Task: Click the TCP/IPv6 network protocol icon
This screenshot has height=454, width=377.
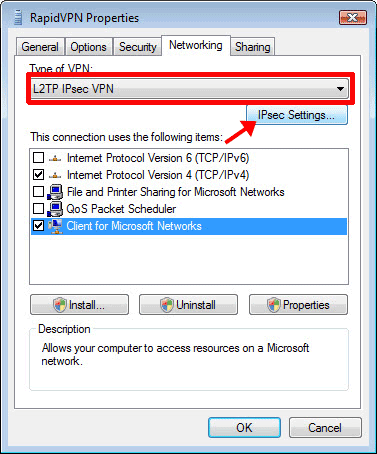Action: (x=55, y=158)
